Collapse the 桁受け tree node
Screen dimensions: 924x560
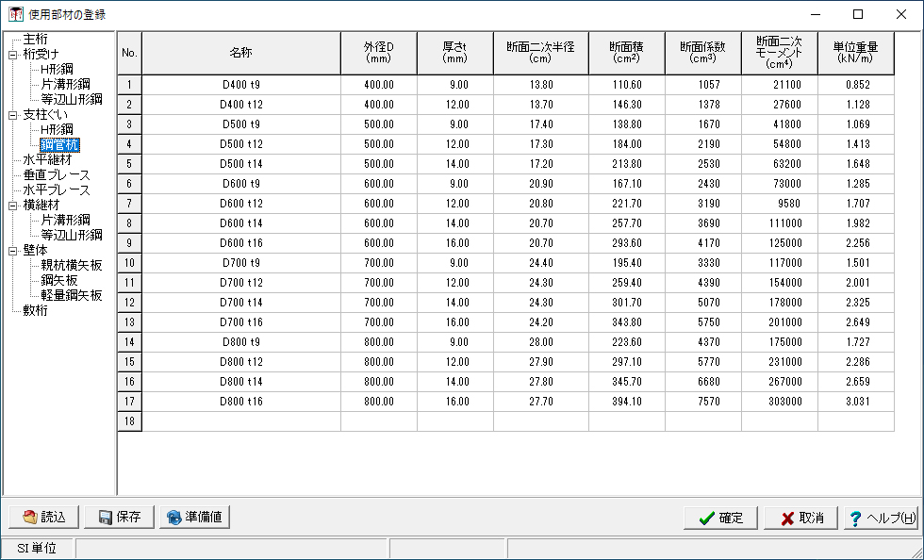pyautogui.click(x=12, y=55)
